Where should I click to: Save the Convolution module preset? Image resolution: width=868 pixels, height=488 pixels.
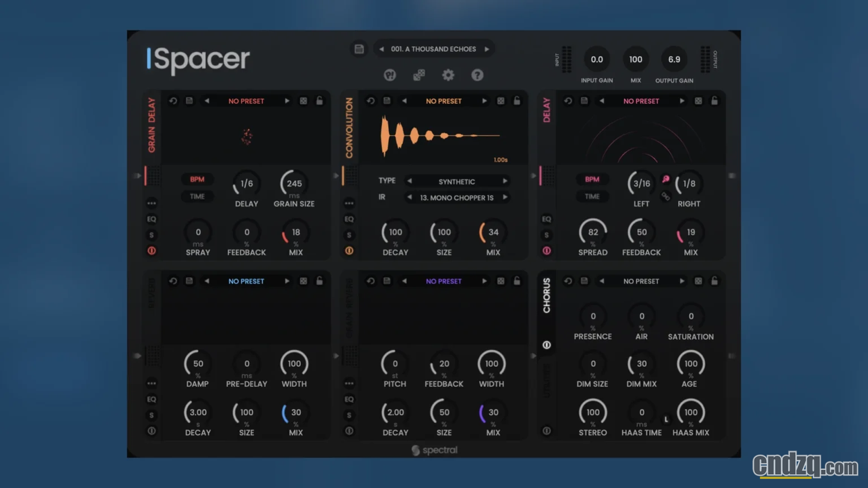pos(387,101)
